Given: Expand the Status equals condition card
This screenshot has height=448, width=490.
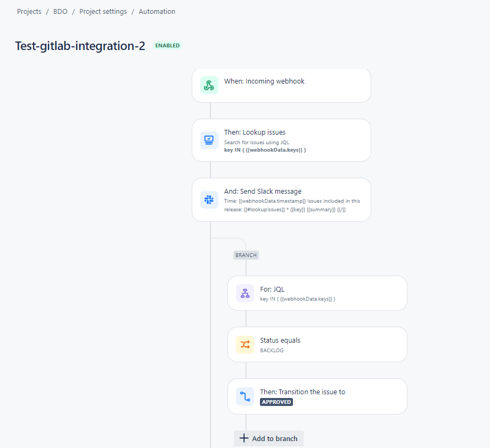Looking at the screenshot, I should 317,344.
